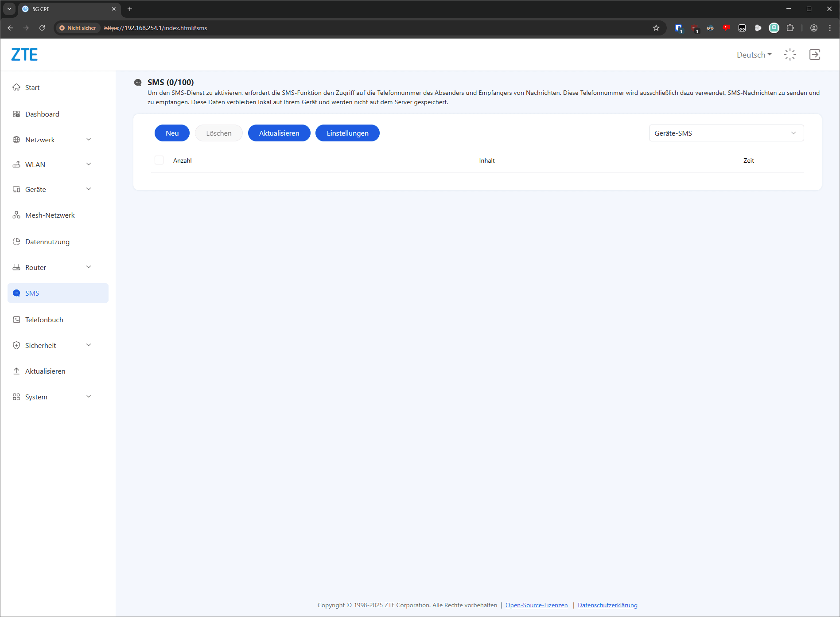Open the SMS menu label in sidebar

tap(32, 293)
